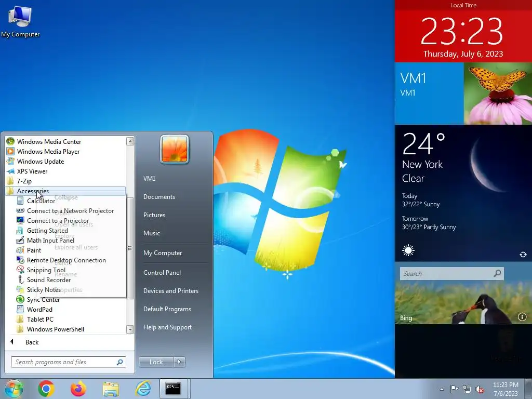
Task: Open My Computer from Start menu
Action: [x=163, y=253]
